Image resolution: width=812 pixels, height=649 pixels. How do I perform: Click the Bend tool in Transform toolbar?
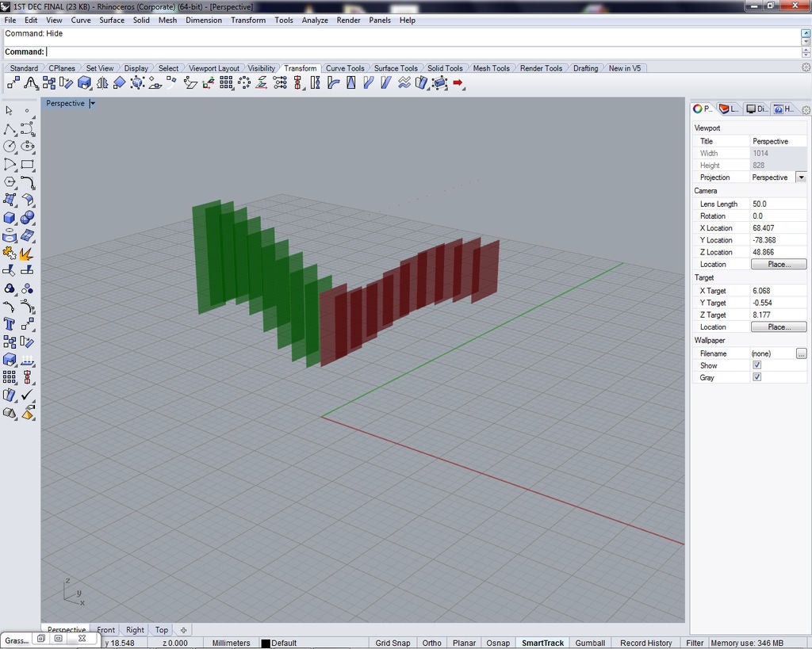334,82
